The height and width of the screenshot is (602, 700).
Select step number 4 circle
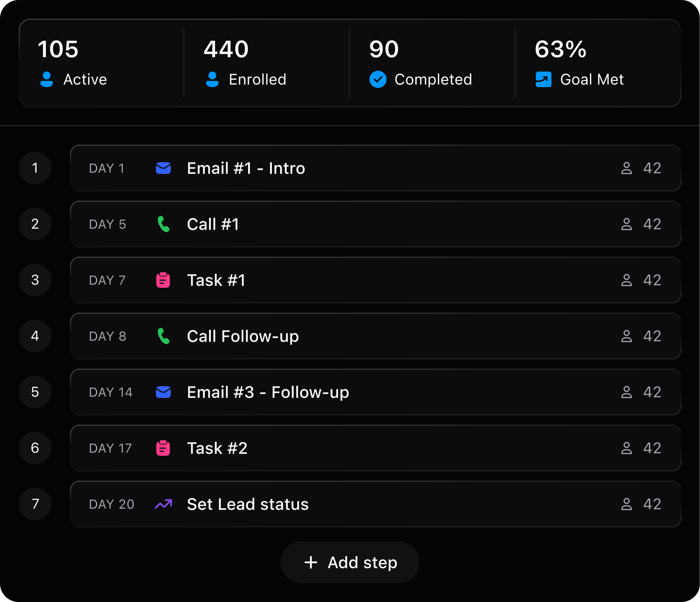35,336
